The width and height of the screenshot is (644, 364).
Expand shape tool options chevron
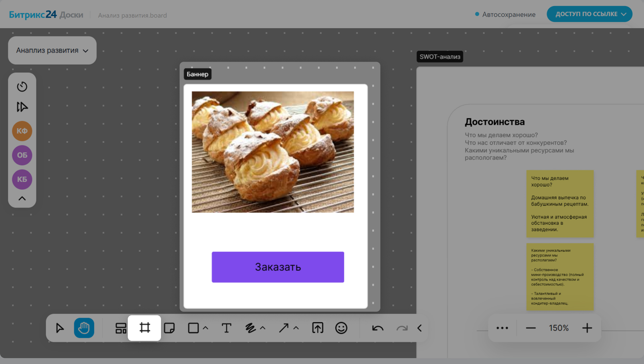[x=206, y=328]
